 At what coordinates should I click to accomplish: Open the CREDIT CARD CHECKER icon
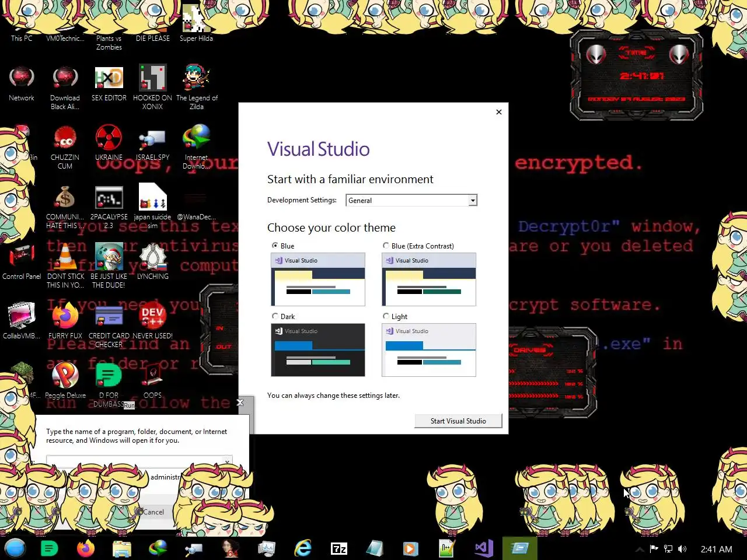pos(109,325)
